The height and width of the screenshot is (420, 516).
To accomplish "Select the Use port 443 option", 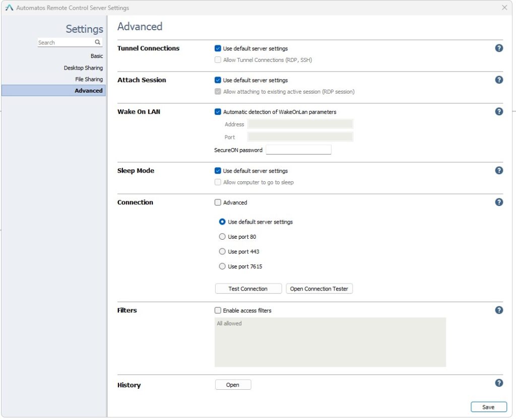I will [222, 251].
